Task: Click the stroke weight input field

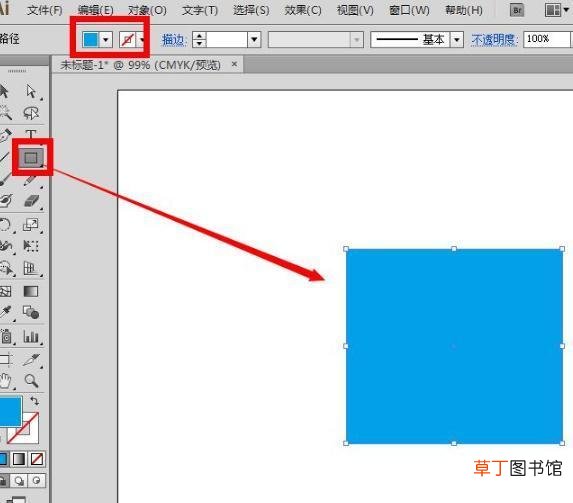Action: pyautogui.click(x=227, y=39)
